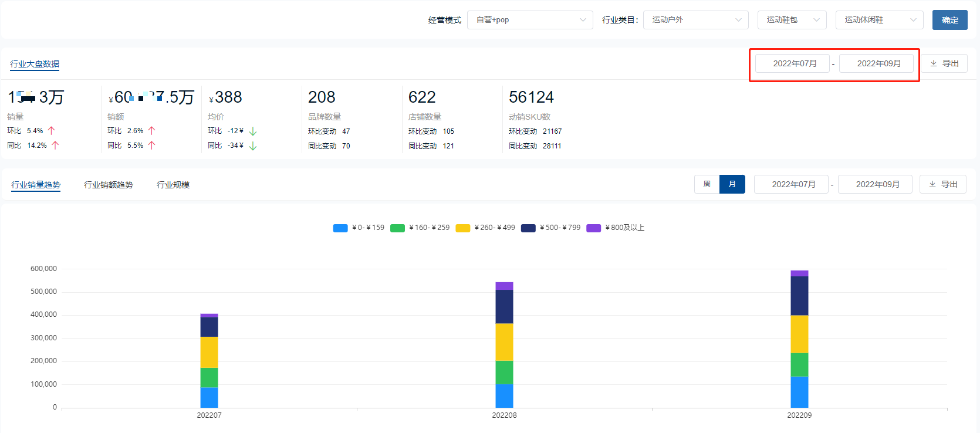Open the 经营模式 自营+pop dropdown
Image resolution: width=980 pixels, height=433 pixels.
tap(529, 20)
